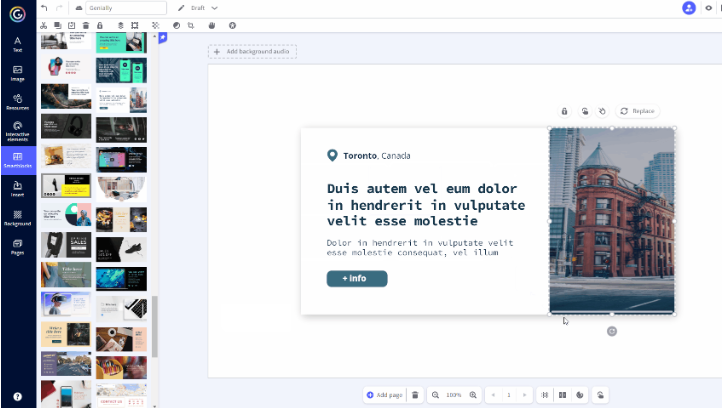Click the floating animation icon above image
722x408 pixels.
coord(602,111)
